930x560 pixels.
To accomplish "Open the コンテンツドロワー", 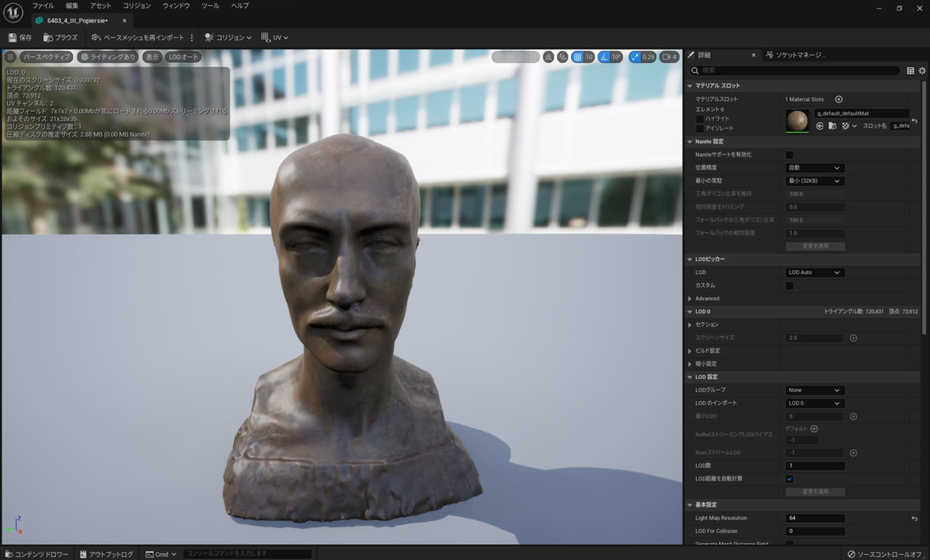I will (x=36, y=554).
